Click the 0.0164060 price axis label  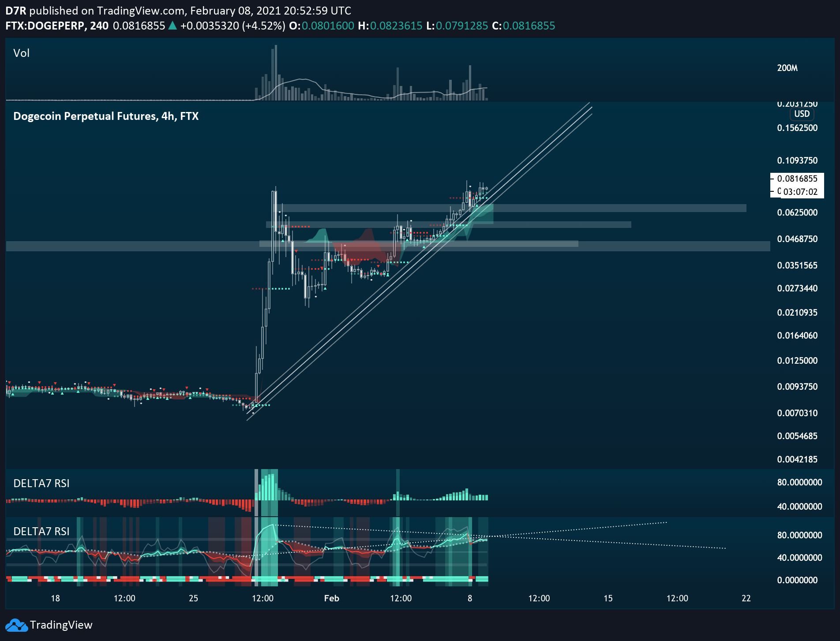(797, 335)
